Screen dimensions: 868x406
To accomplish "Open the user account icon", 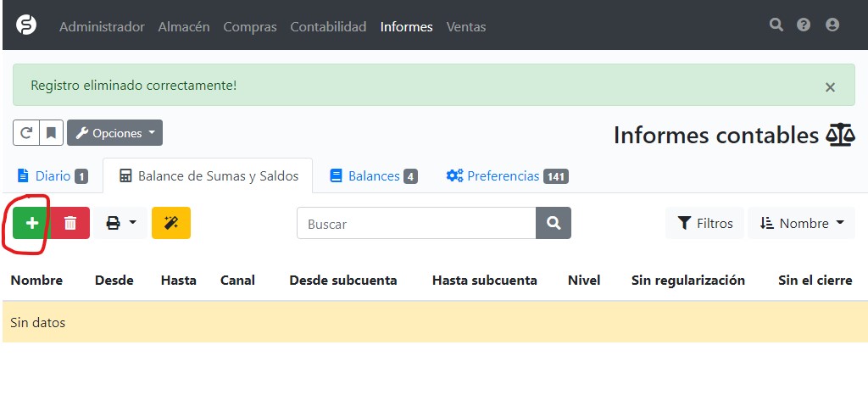I will [x=832, y=25].
